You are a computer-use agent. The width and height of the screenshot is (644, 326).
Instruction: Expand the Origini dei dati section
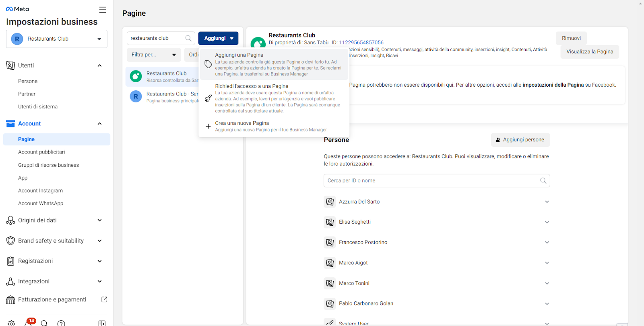100,220
